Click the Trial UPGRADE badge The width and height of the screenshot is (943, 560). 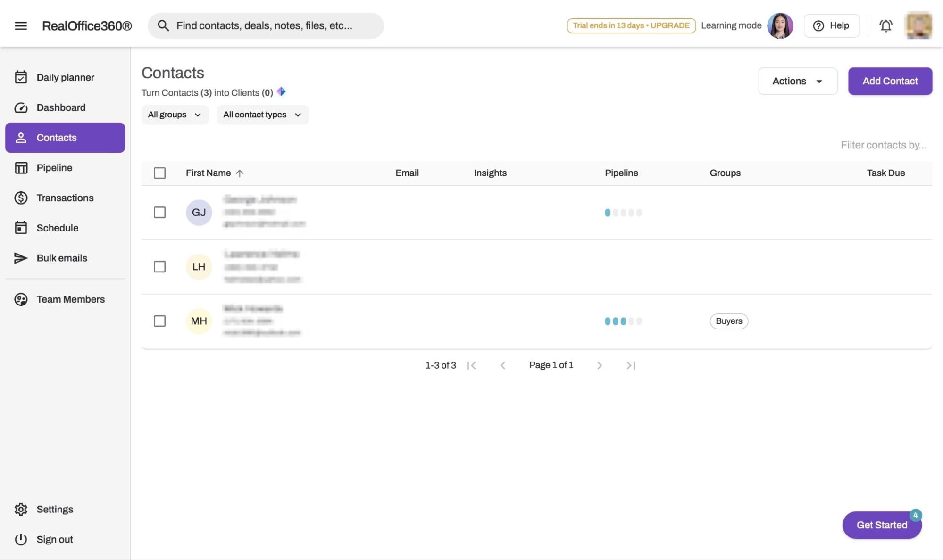631,25
